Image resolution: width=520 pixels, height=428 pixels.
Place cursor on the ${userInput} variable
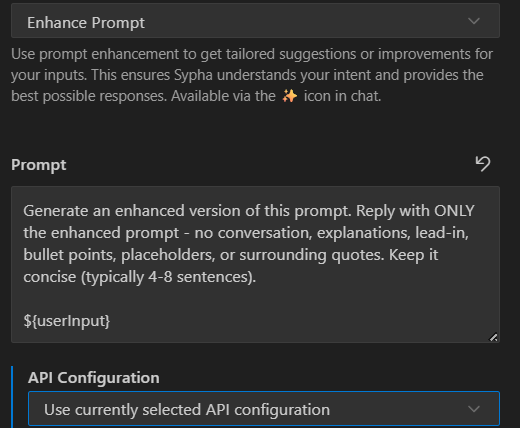click(67, 321)
